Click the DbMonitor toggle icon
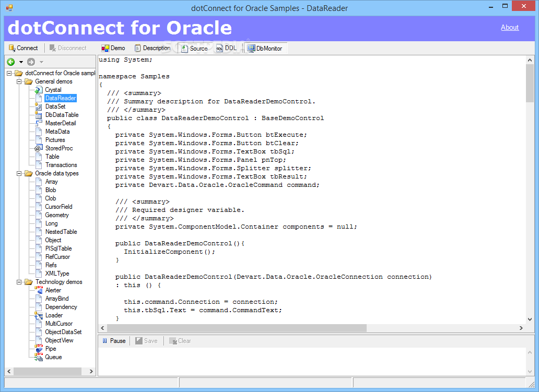Image resolution: width=539 pixels, height=392 pixels. (251, 49)
